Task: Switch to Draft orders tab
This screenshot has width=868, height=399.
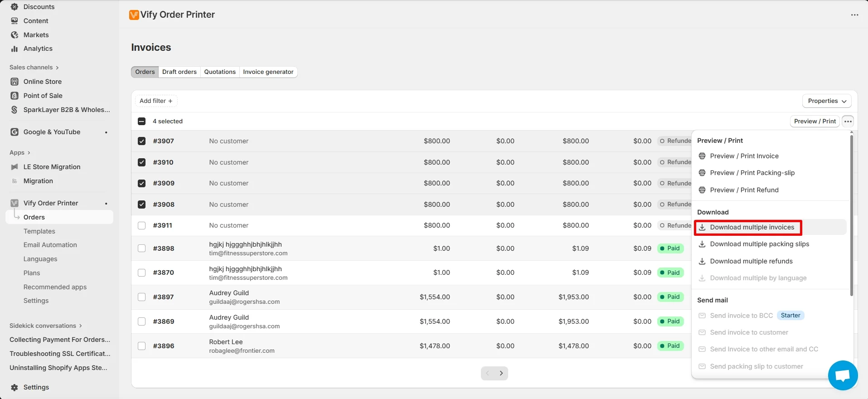Action: [x=179, y=72]
